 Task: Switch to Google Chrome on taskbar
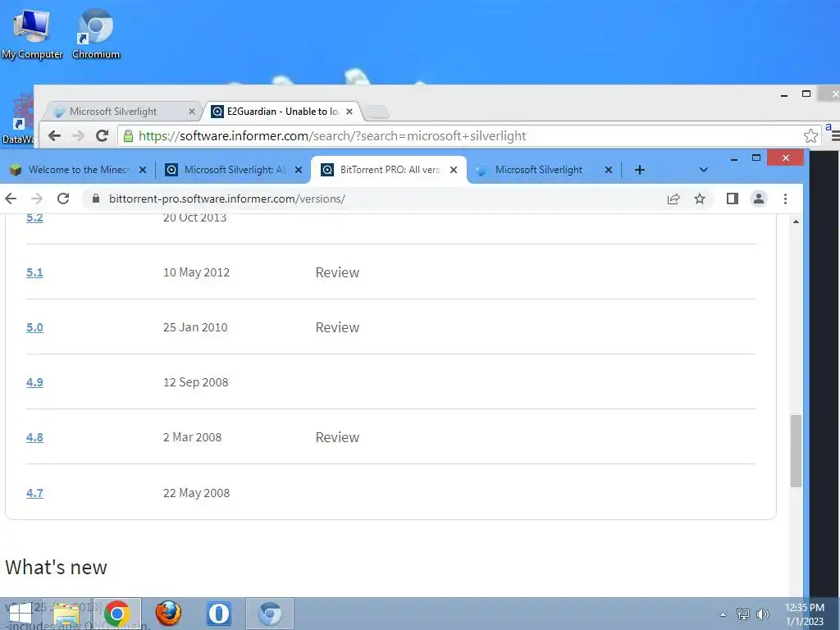pyautogui.click(x=116, y=614)
